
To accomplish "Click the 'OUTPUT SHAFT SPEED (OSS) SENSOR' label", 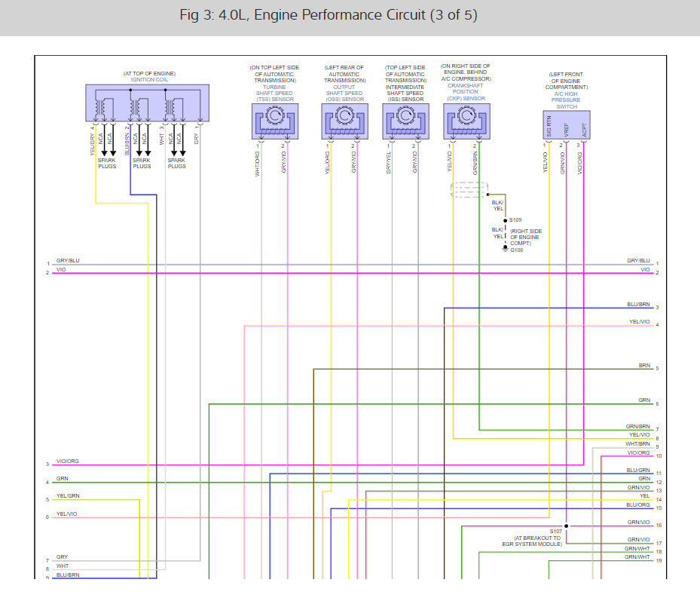I will tap(344, 93).
